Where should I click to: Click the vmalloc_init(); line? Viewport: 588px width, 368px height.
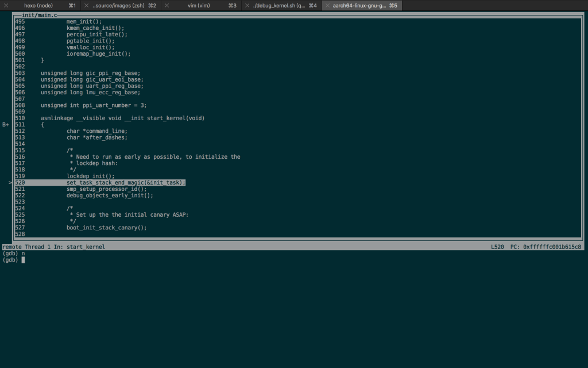click(x=90, y=47)
